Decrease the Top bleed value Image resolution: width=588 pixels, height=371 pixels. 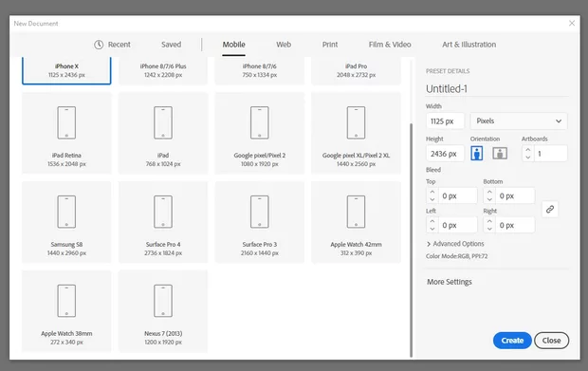[x=432, y=199]
